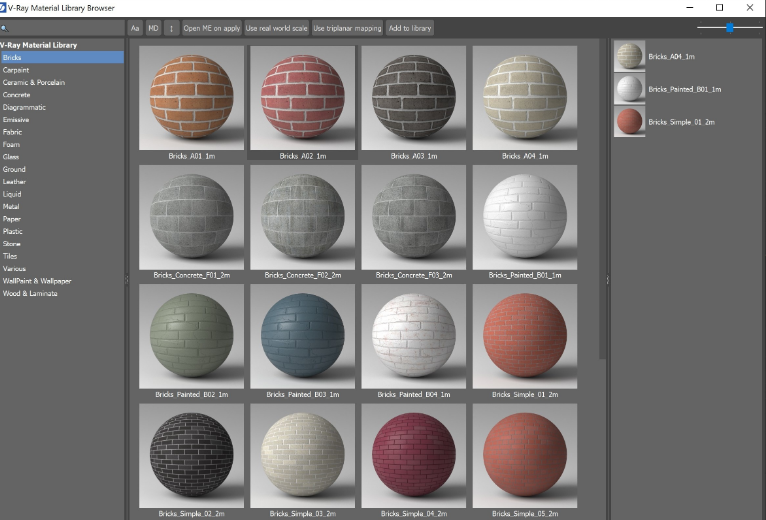Toggle Use real world scale
This screenshot has width=766, height=520.
click(x=277, y=28)
